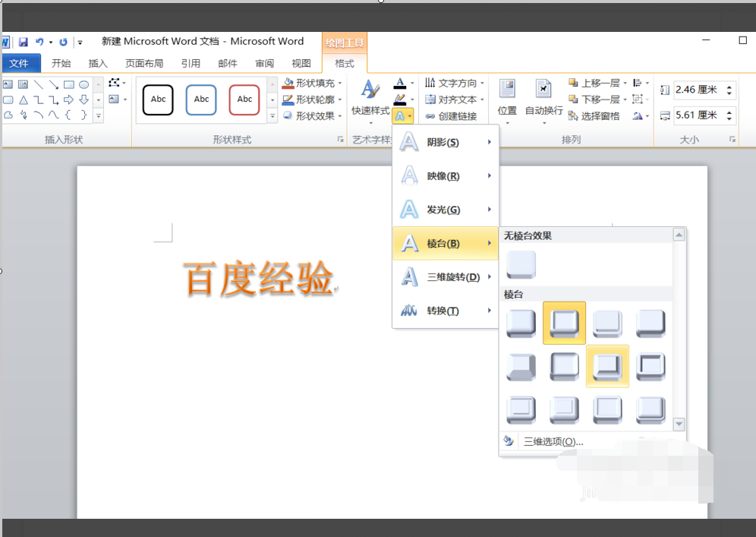756x537 pixels.
Task: Expand the Shape Outline (形状轮廓) dropdown
Action: tap(340, 100)
